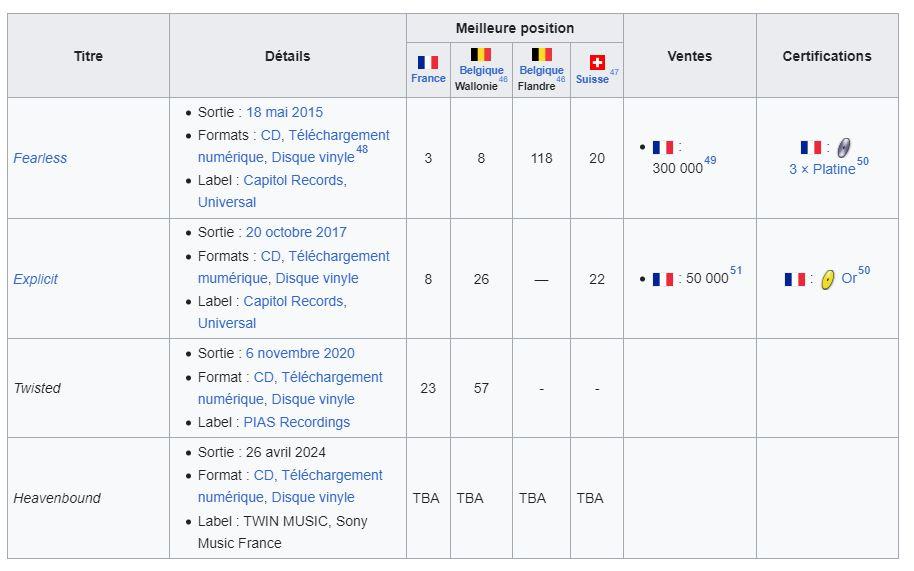The height and width of the screenshot is (571, 914).
Task: Open the 6 novembre 2020 date link
Action: click(x=300, y=354)
